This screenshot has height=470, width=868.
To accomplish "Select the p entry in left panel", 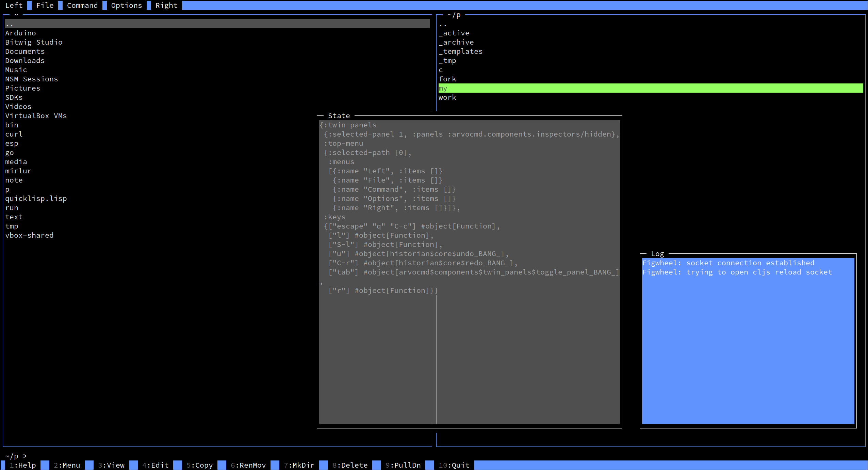I will [x=7, y=189].
